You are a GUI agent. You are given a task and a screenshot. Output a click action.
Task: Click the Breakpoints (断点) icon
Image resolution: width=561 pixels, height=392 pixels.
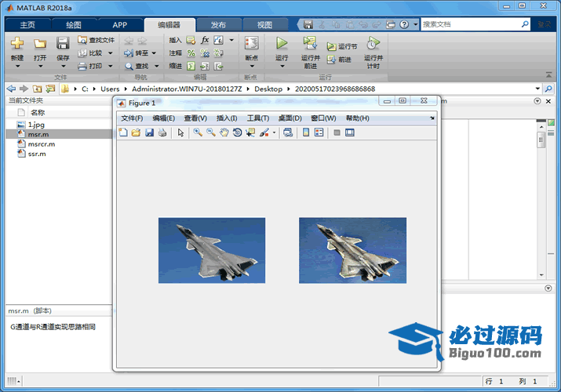pyautogui.click(x=252, y=44)
